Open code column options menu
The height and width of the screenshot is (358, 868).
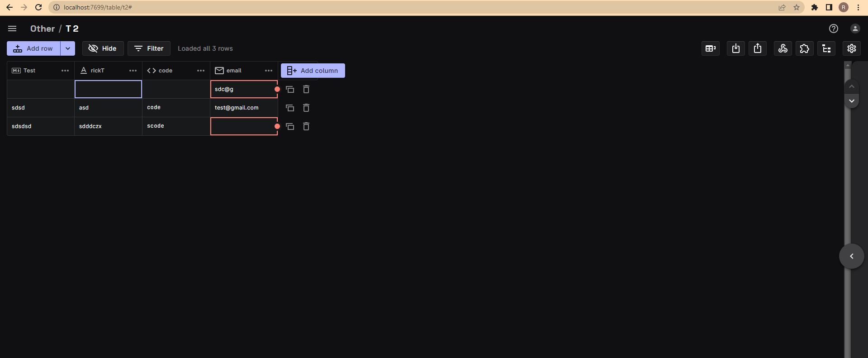tap(201, 71)
